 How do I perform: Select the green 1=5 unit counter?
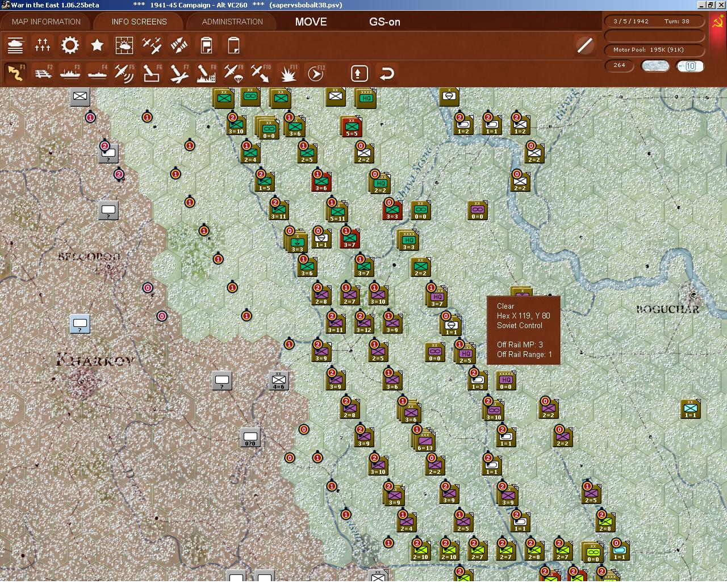[264, 181]
